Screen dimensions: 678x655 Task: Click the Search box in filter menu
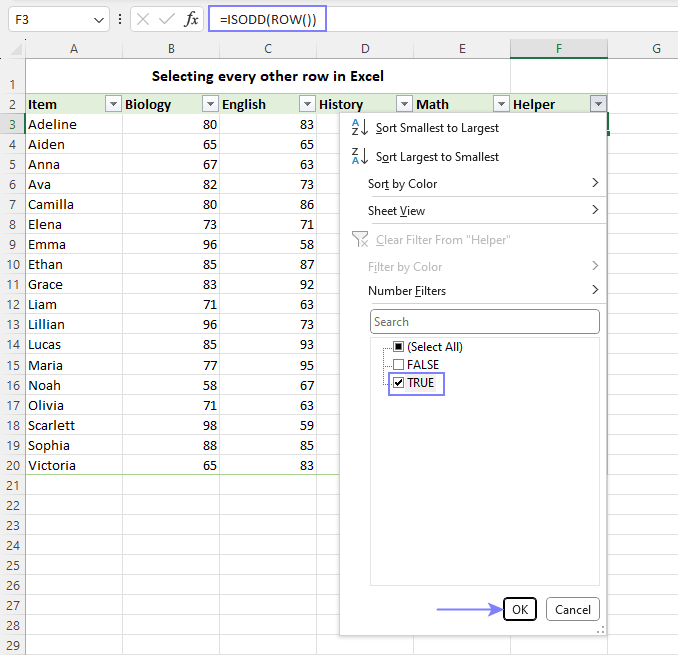(485, 322)
